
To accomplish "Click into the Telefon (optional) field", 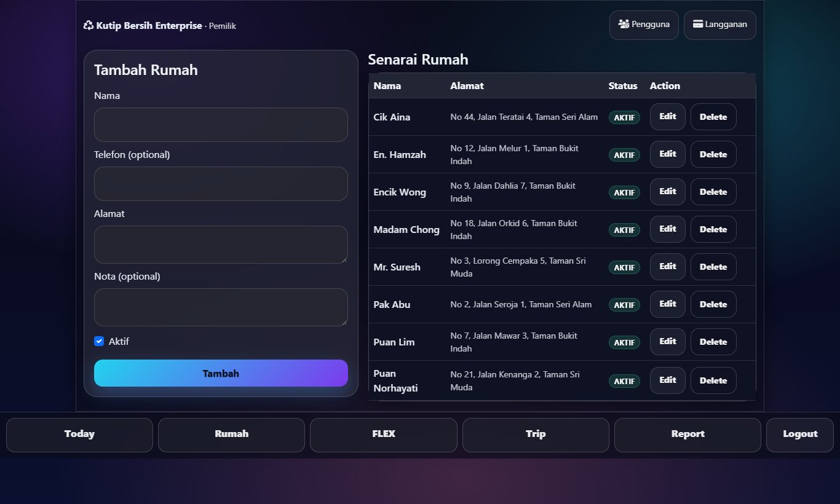I will coord(221,184).
